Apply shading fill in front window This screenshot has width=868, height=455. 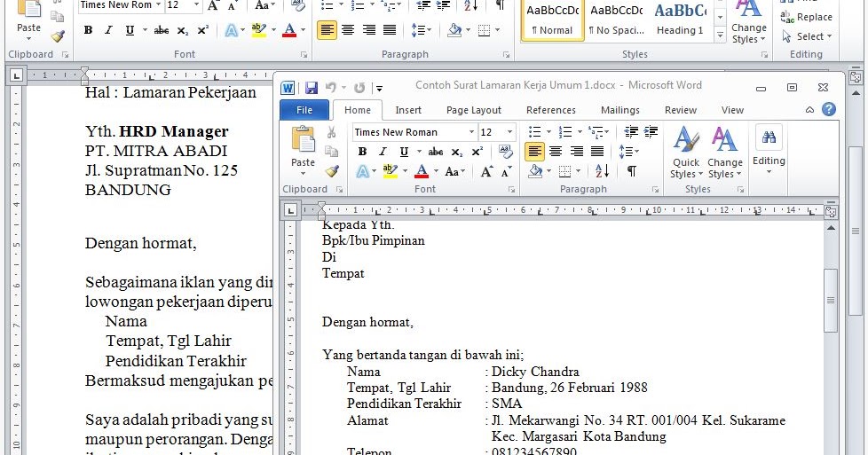[x=535, y=171]
